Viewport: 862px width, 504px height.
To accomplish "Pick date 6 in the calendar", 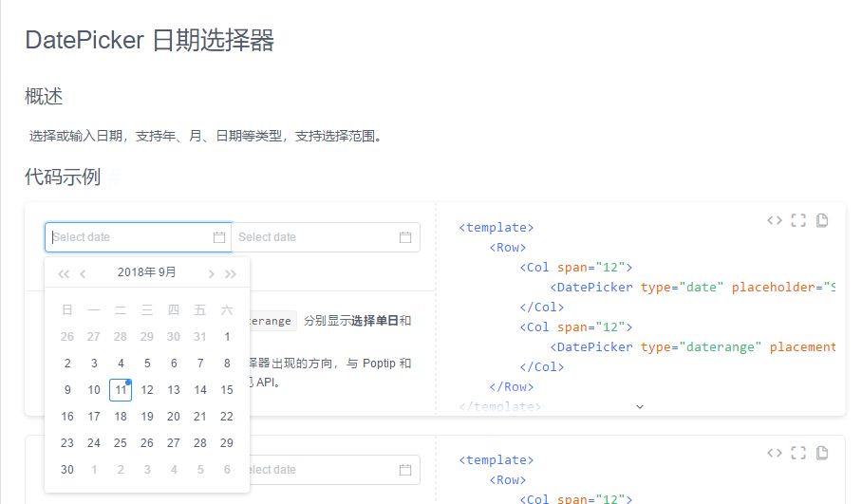I will tap(174, 364).
